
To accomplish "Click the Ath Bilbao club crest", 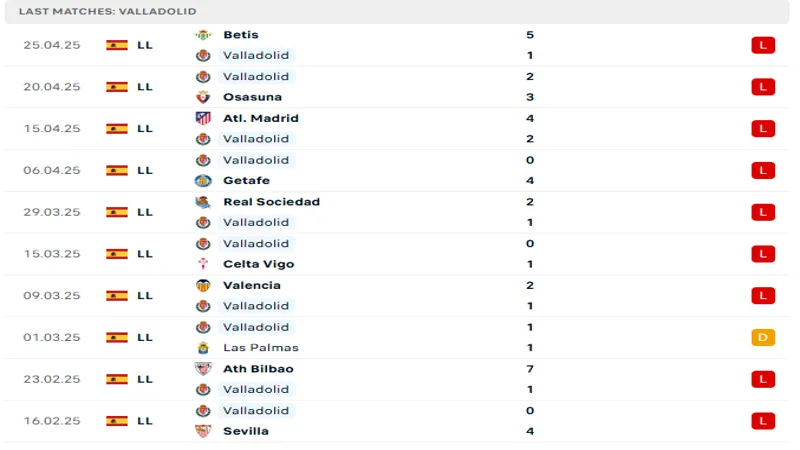I will 203,369.
